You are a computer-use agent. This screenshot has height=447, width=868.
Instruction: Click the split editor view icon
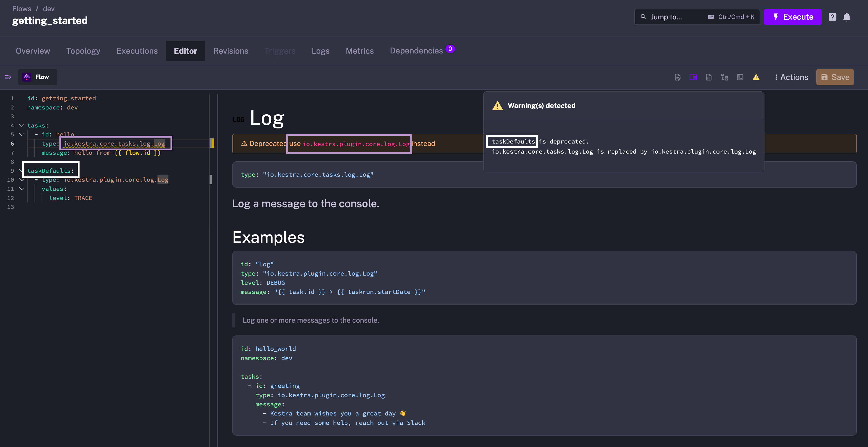click(x=693, y=76)
